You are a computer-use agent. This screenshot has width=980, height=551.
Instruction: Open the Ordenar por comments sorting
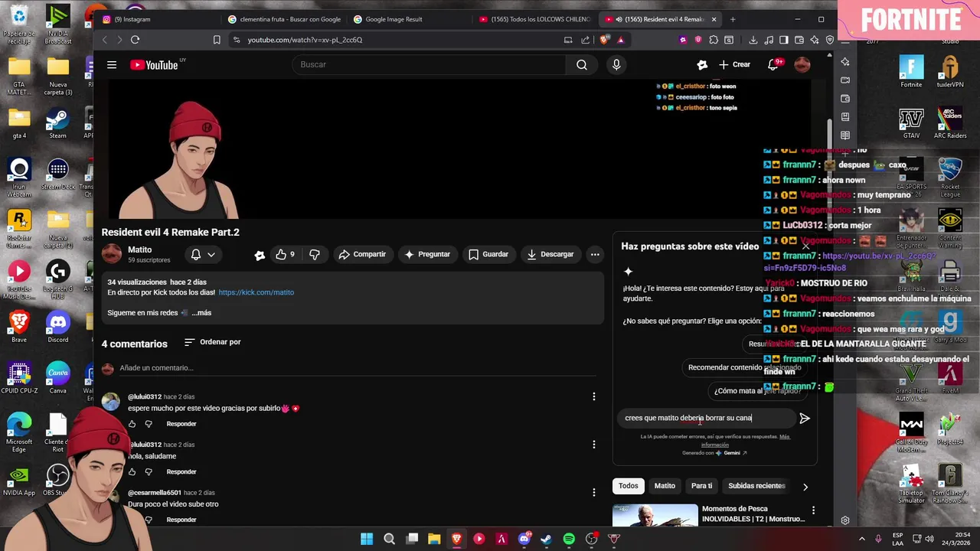(213, 342)
